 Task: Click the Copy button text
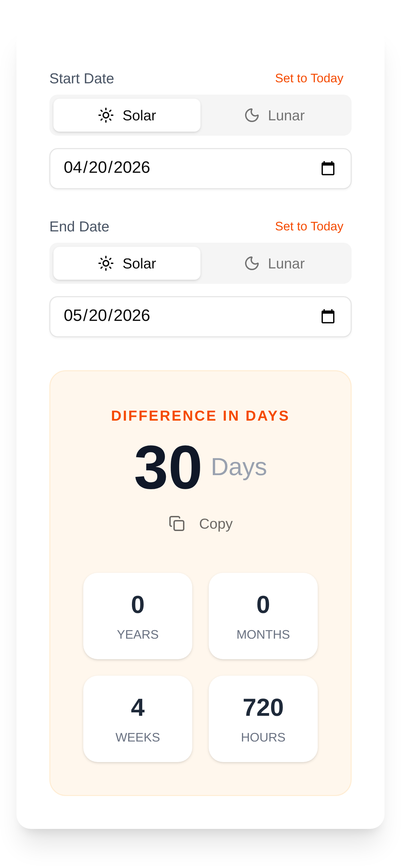tap(216, 524)
